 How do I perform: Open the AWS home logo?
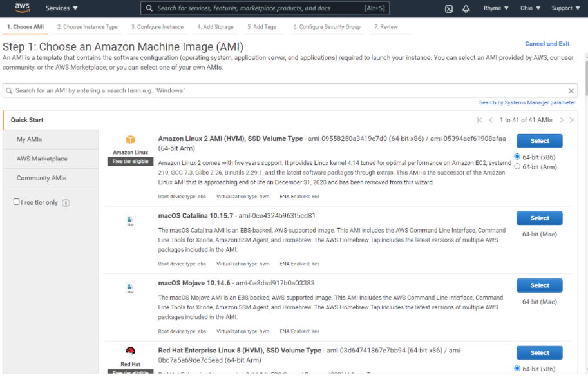click(22, 8)
